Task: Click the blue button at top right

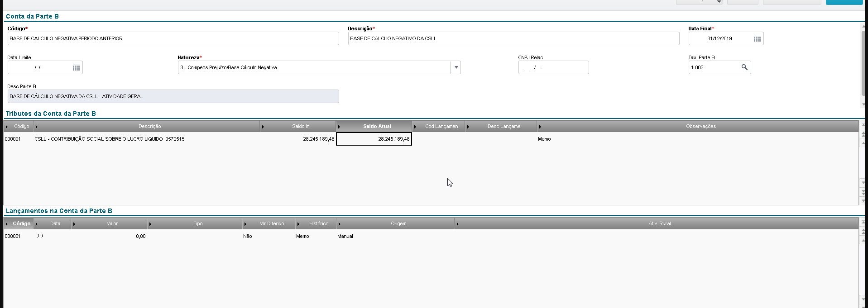Action: [x=844, y=2]
